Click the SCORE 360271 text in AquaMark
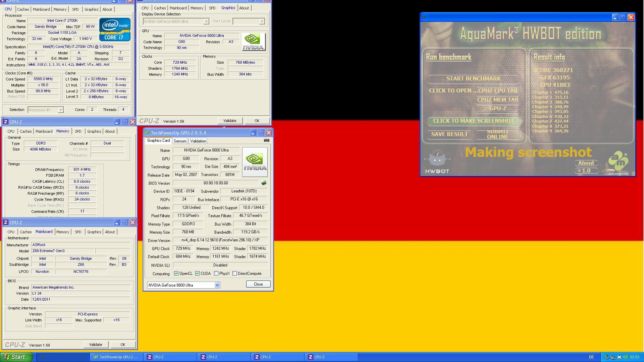This screenshot has height=362, width=644. tap(553, 70)
